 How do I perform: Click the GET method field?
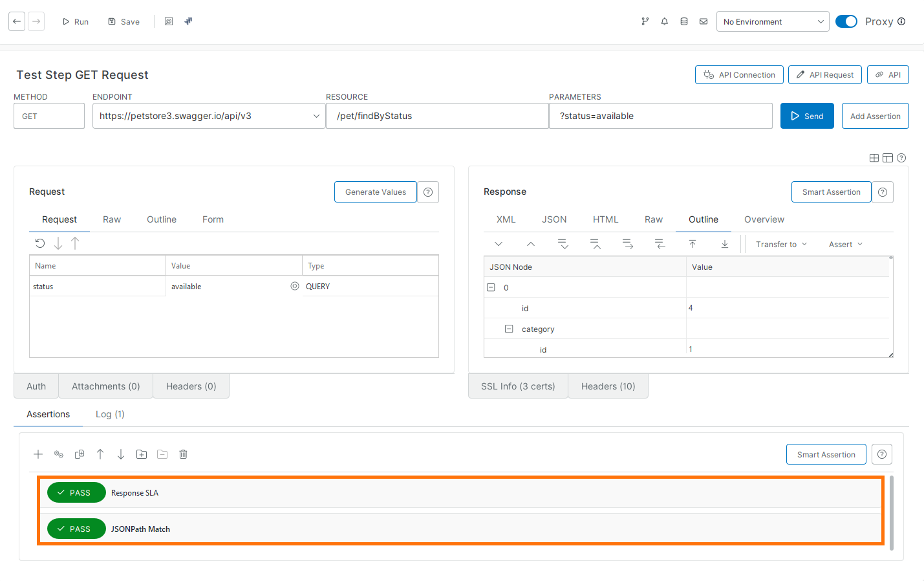pos(49,116)
